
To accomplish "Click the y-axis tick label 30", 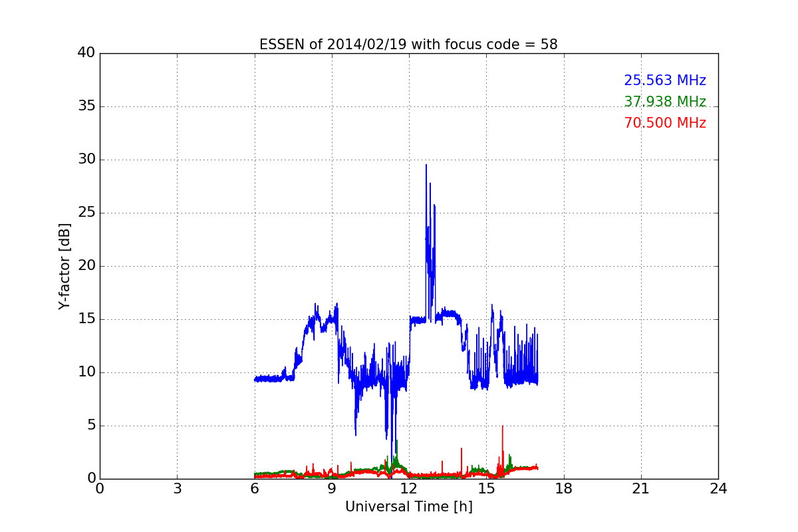I will pos(86,160).
